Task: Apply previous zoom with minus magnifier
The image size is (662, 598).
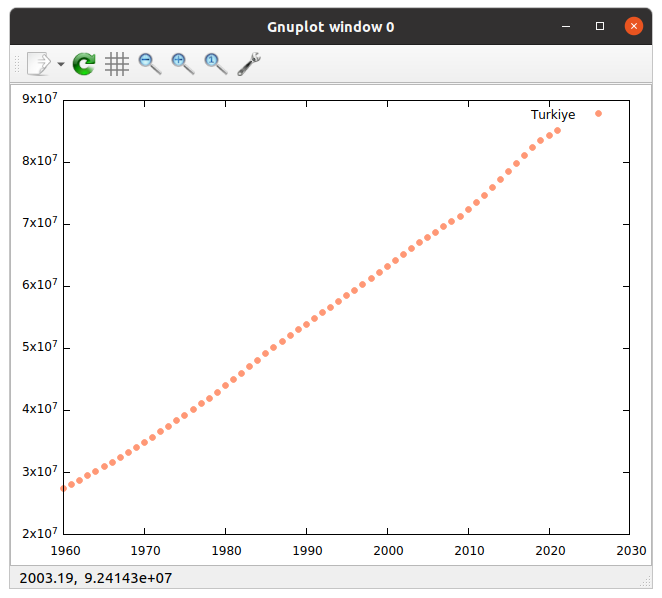Action: [x=150, y=64]
